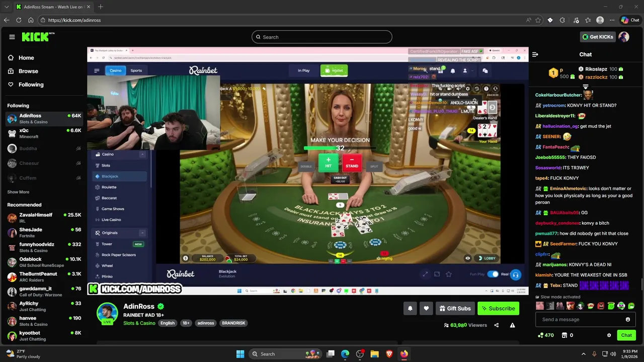
Task: Open Brave browser from taskbar
Action: coord(389,354)
